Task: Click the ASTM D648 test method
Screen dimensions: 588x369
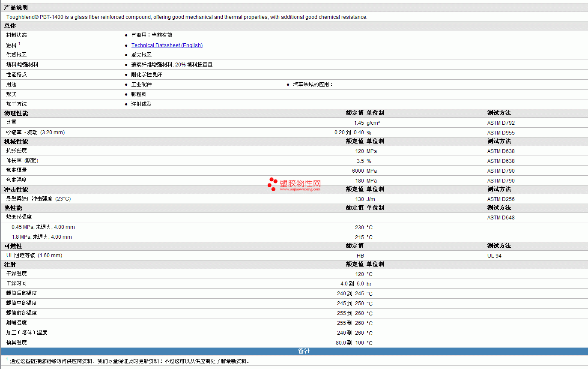Action: click(501, 218)
